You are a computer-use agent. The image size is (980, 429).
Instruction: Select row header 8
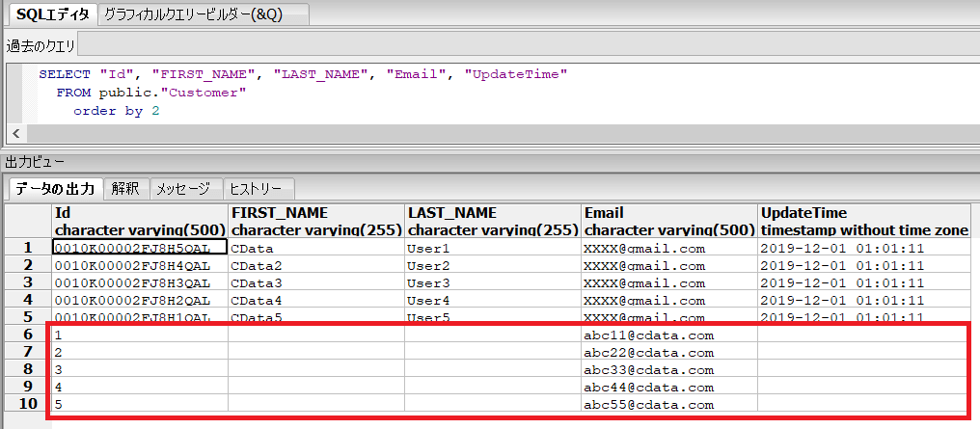(28, 368)
